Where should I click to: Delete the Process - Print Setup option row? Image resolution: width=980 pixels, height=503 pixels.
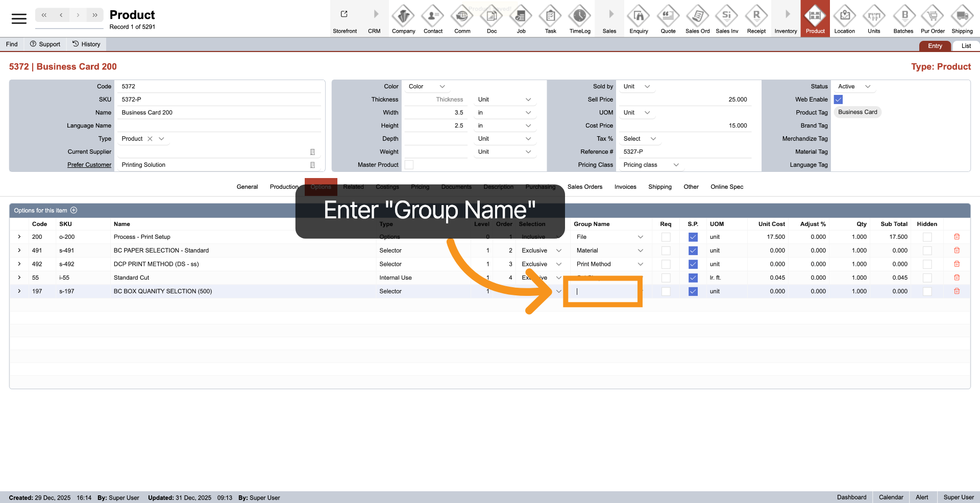coord(957,237)
